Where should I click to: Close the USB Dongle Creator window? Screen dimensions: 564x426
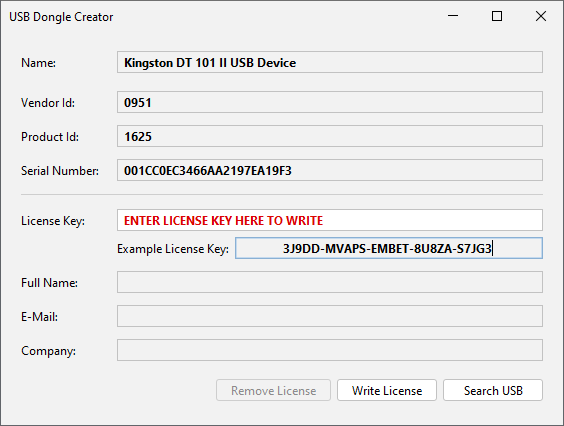541,16
